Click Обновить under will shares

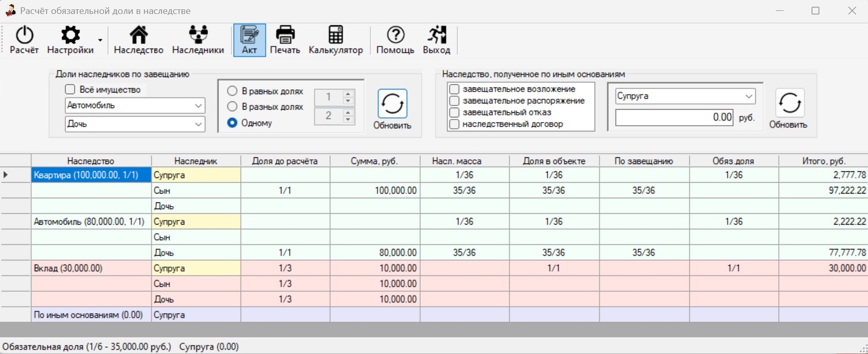coord(392,110)
